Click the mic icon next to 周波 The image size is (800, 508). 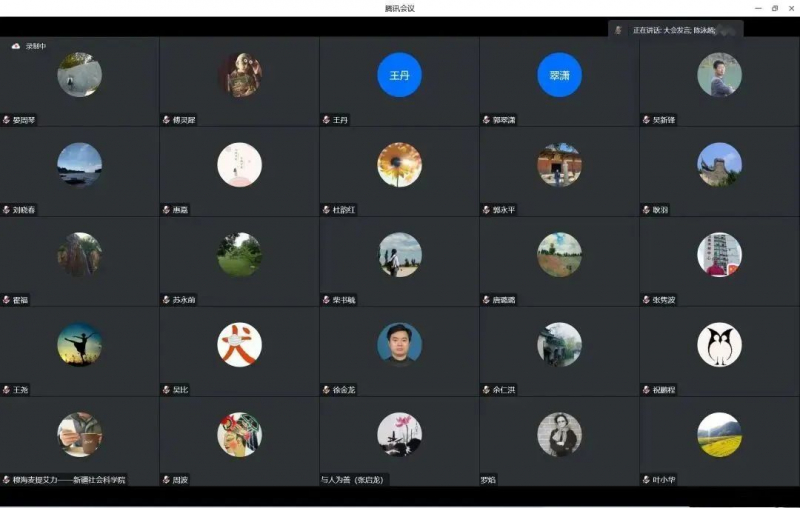click(166, 480)
